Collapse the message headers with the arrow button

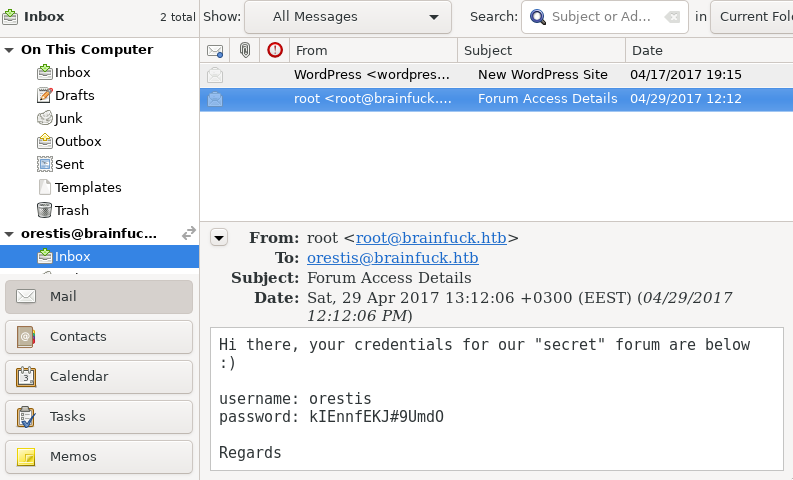tap(220, 237)
